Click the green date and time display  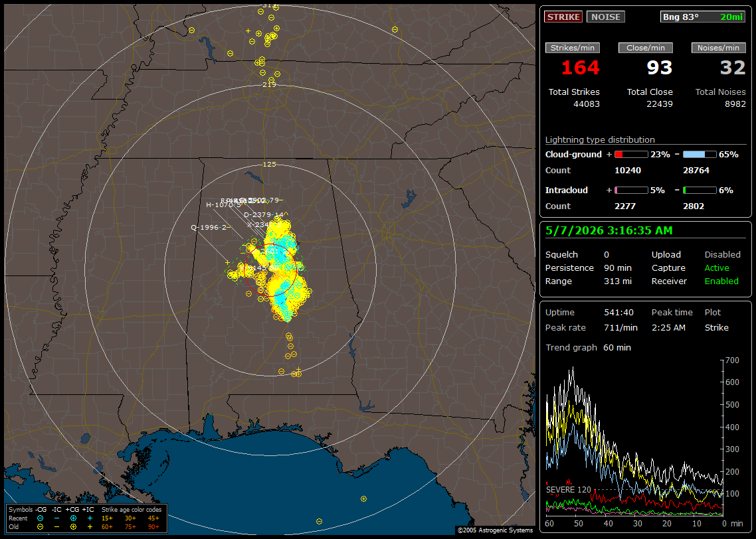pos(609,230)
